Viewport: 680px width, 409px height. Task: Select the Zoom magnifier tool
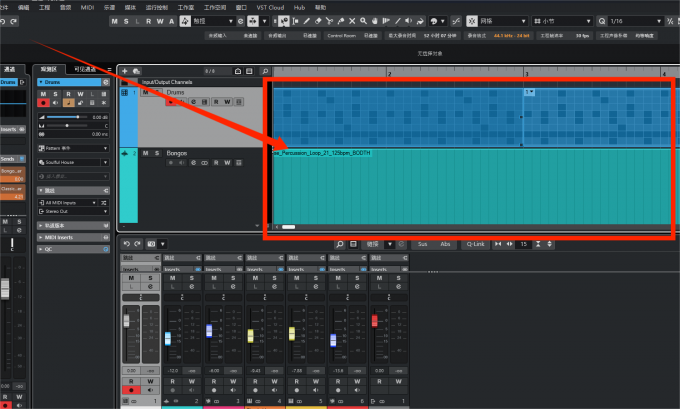point(363,21)
